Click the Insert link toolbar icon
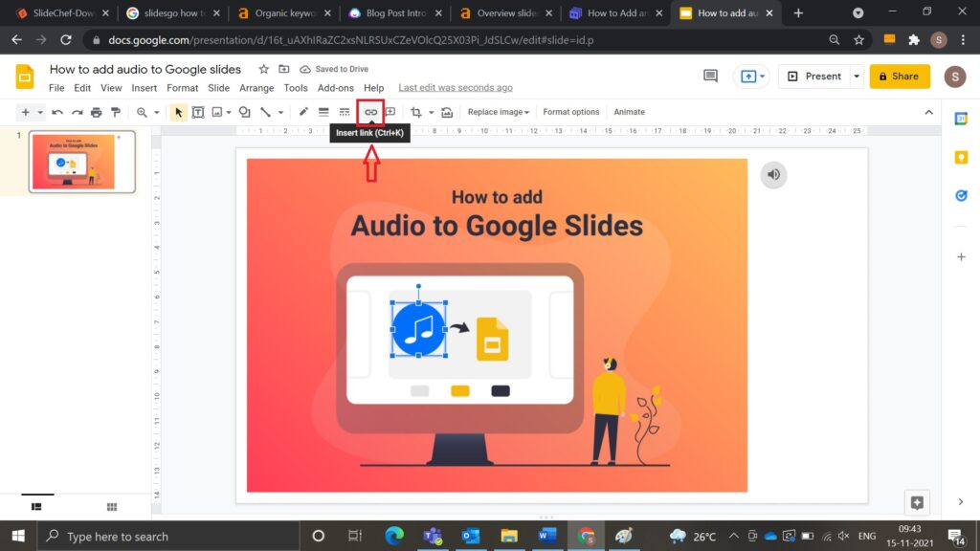980x551 pixels. coord(370,113)
